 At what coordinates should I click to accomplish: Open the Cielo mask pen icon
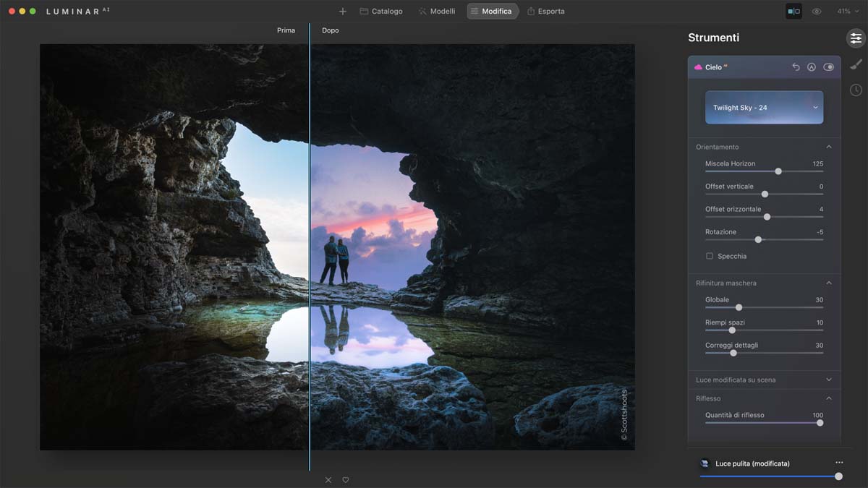coord(812,67)
